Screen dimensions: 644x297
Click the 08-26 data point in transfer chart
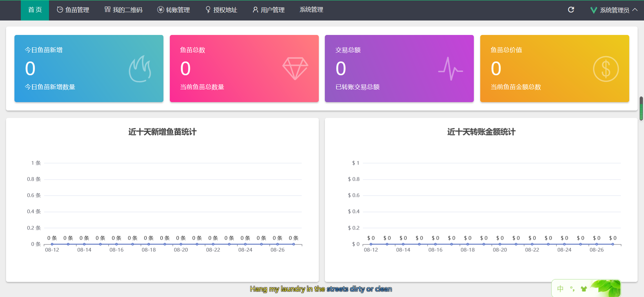[597, 244]
